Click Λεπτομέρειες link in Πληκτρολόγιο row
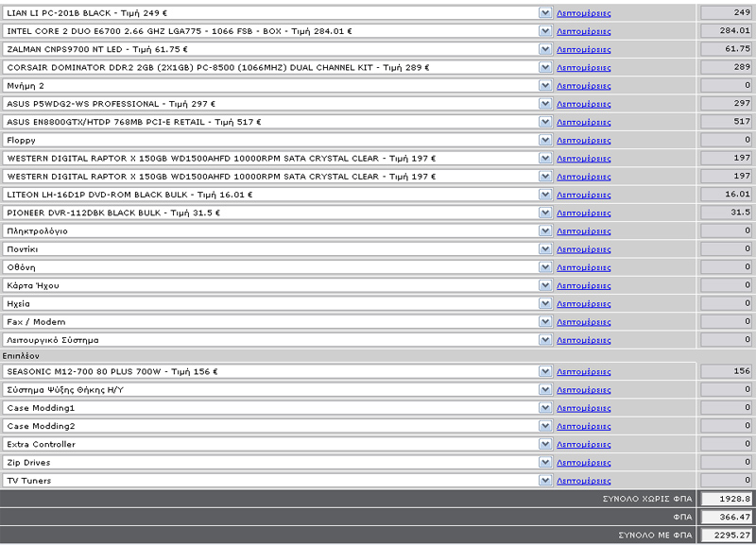The width and height of the screenshot is (756, 545). tap(583, 231)
